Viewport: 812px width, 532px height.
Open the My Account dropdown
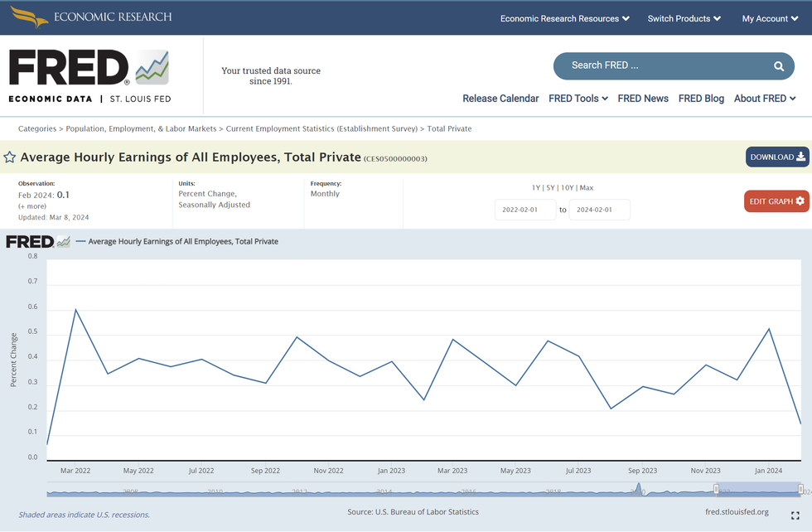coord(770,18)
